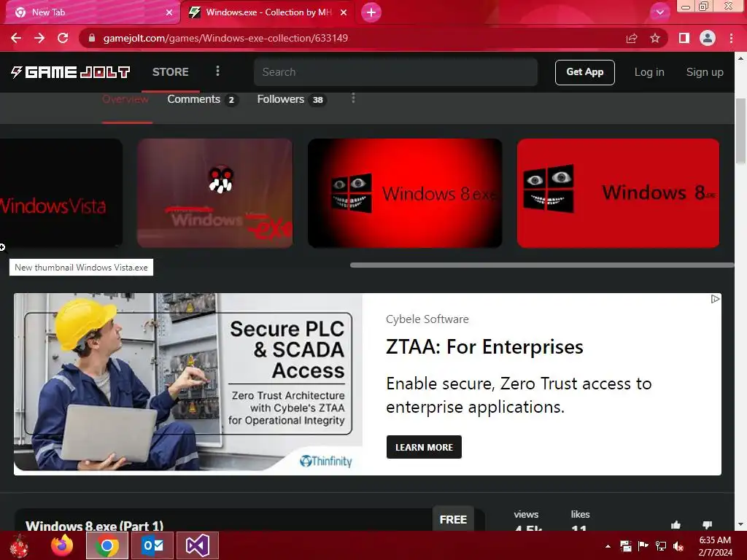Viewport: 747px width, 560px height.
Task: Open the Sign up link
Action: (705, 72)
